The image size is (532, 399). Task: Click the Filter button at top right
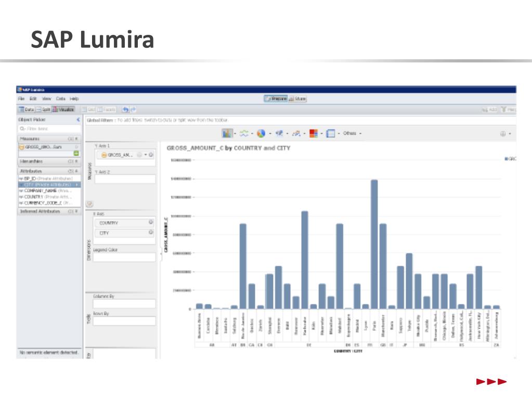508,110
